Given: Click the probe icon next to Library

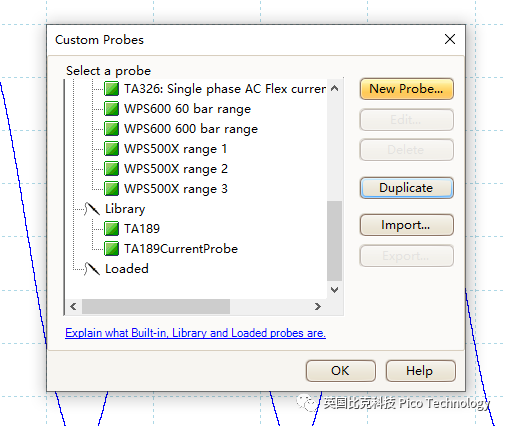Looking at the screenshot, I should [92, 209].
